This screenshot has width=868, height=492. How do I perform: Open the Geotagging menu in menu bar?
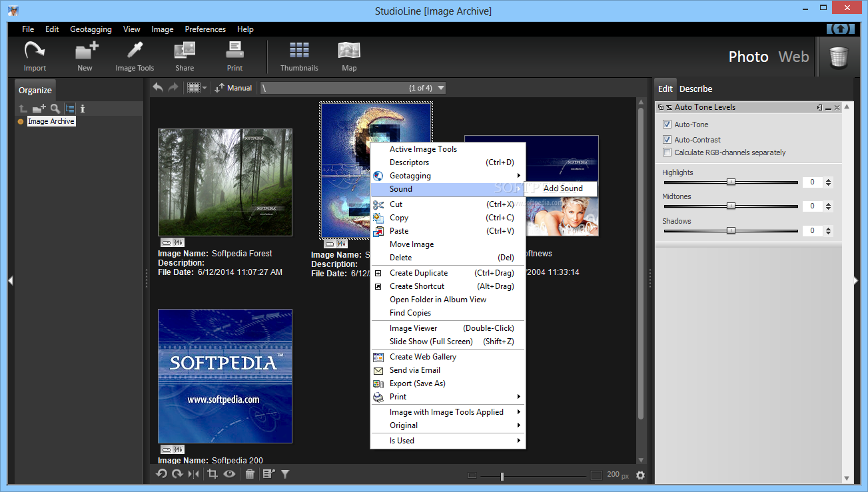[91, 29]
